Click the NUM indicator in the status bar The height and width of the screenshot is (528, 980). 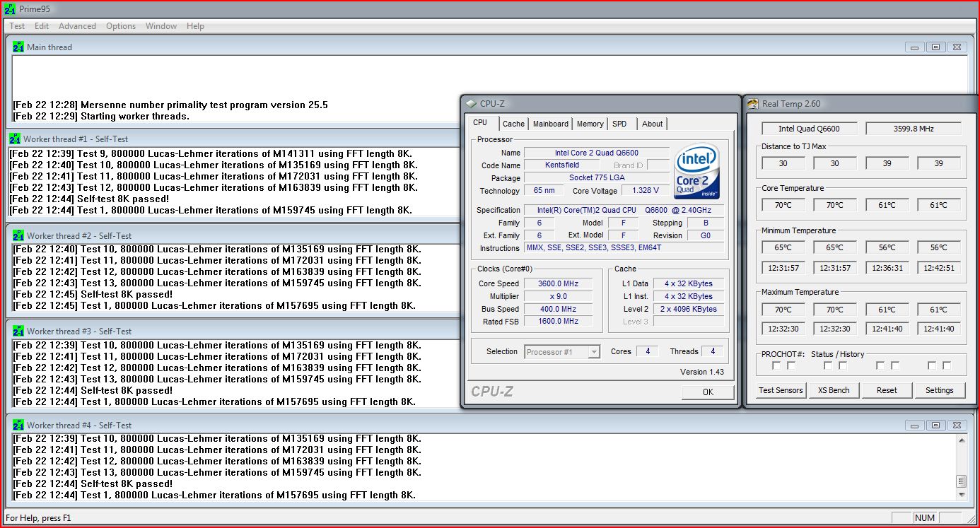pyautogui.click(x=925, y=518)
